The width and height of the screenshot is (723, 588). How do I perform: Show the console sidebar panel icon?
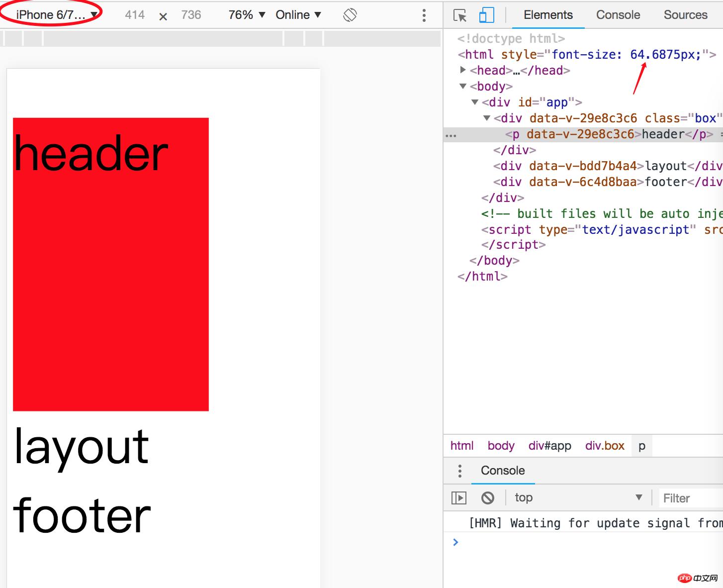(458, 497)
